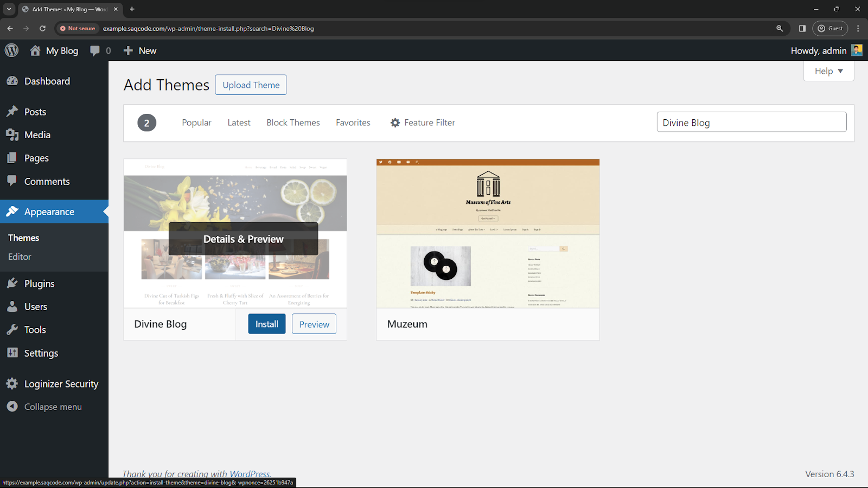Select Themes submenu item

(24, 237)
